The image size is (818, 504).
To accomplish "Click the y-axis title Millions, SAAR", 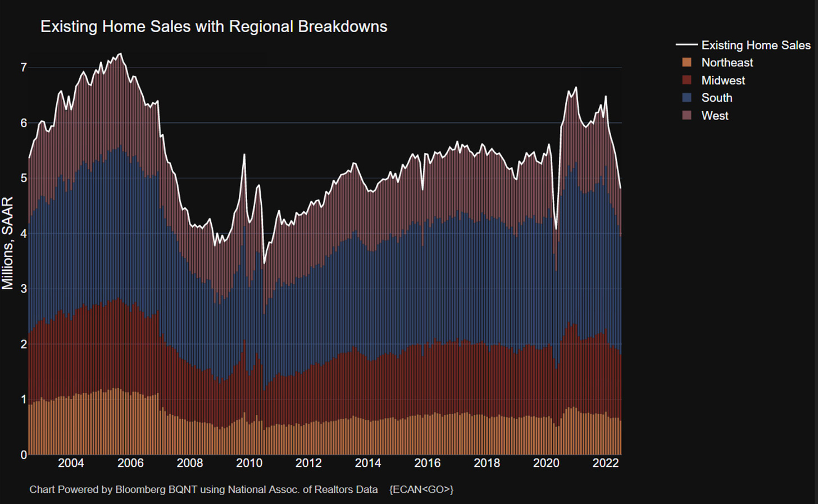I will (x=7, y=243).
